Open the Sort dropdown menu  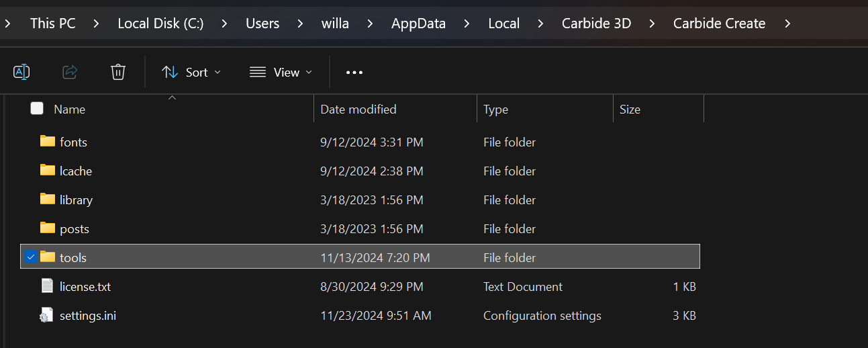tap(191, 72)
